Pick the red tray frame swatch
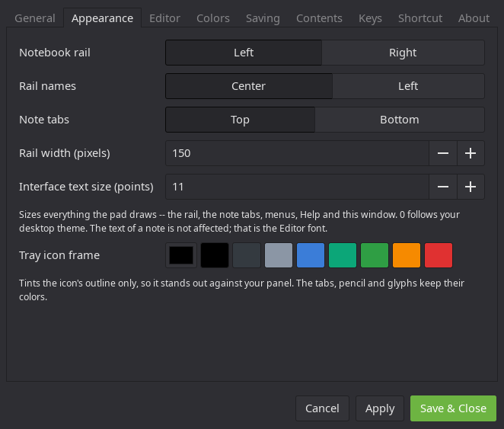 pos(439,255)
